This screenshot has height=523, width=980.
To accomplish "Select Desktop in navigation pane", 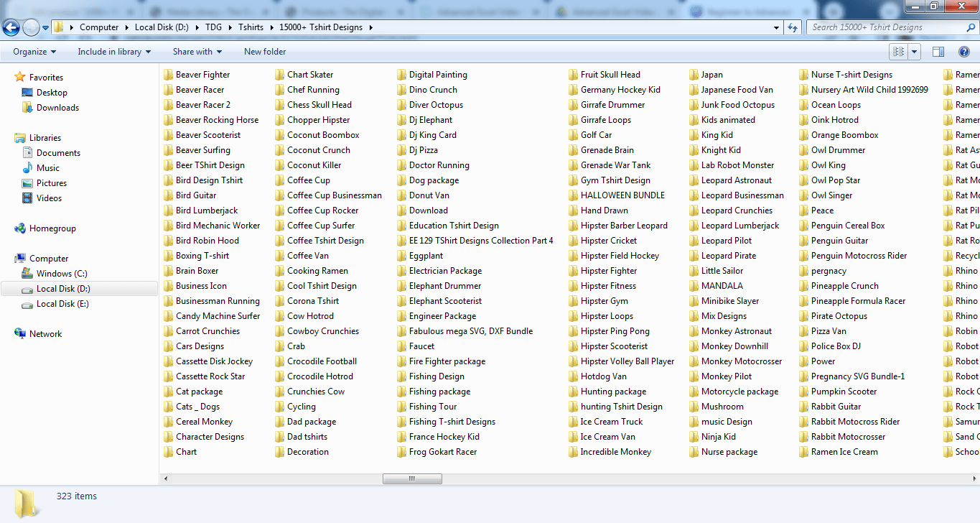I will pos(52,93).
